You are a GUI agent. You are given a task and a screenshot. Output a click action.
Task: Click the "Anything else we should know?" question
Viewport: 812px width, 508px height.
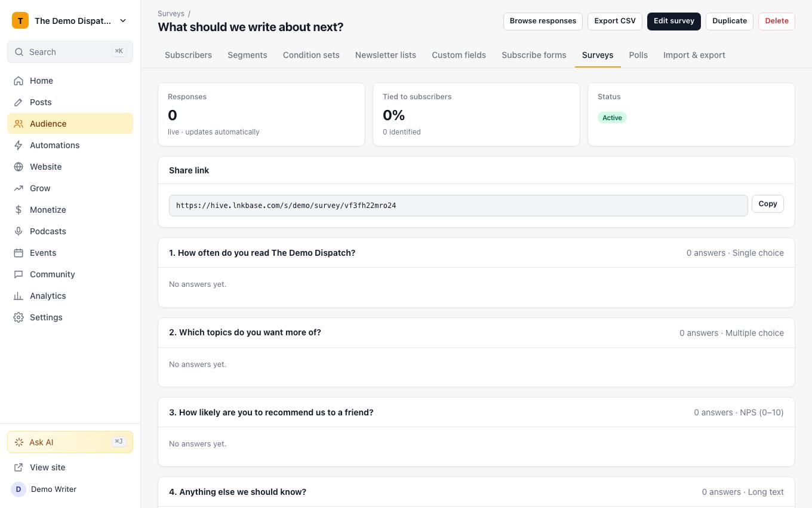(x=238, y=492)
